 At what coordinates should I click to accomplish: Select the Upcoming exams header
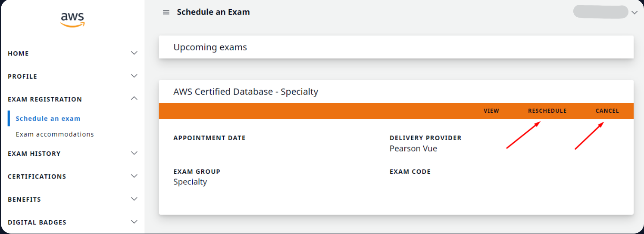pos(210,47)
